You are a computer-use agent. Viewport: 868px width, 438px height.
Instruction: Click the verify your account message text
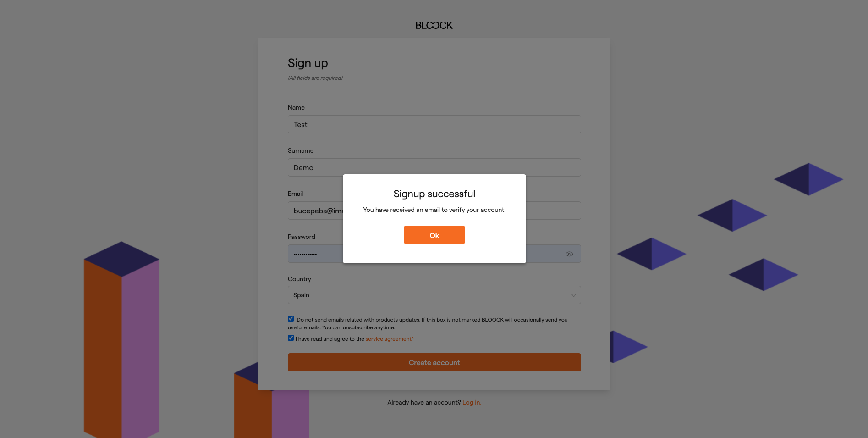[434, 210]
